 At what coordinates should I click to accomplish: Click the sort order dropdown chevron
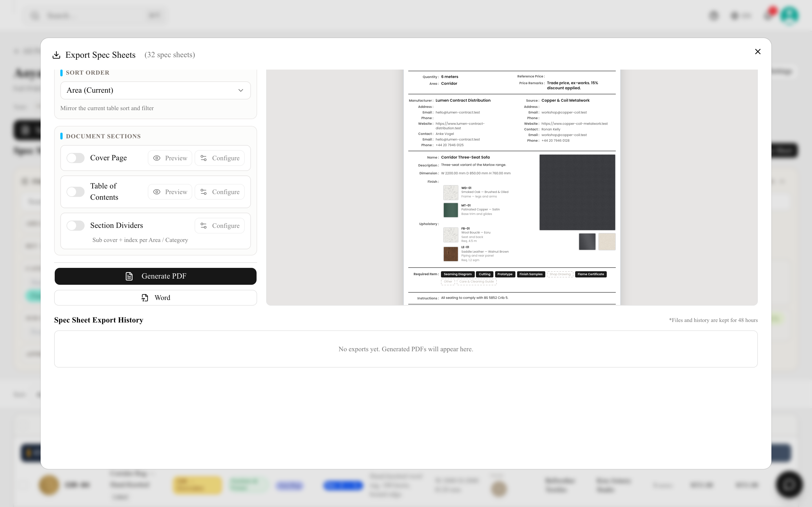240,90
